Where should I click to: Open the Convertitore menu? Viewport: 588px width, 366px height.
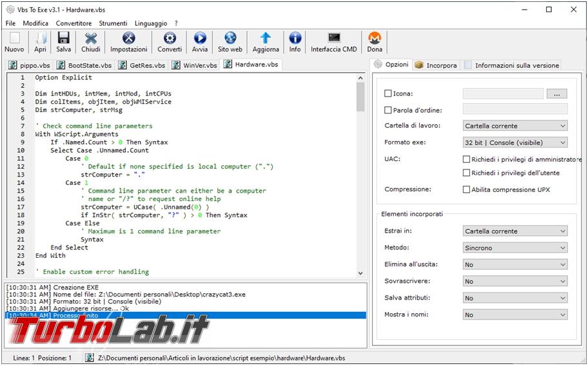(74, 23)
